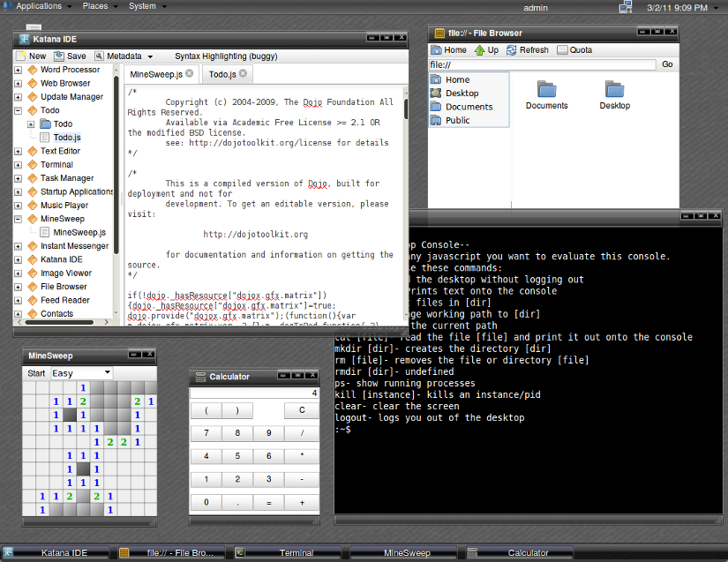Click the Katana IDE title bar icon
728x562 pixels.
tap(24, 40)
